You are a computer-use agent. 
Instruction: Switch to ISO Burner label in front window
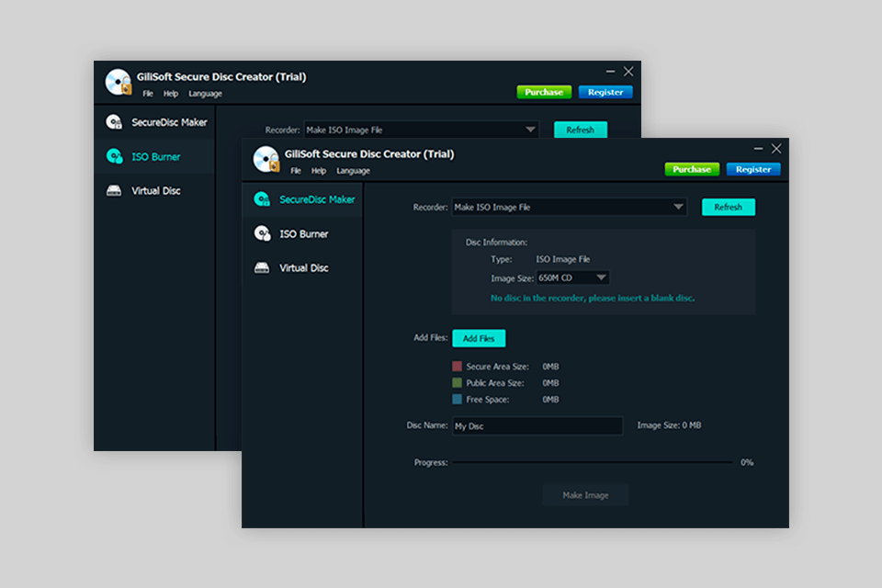click(304, 234)
